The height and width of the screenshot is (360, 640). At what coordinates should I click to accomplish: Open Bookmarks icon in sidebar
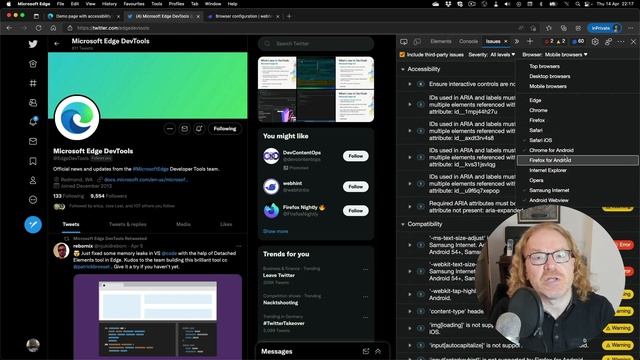pos(33,161)
